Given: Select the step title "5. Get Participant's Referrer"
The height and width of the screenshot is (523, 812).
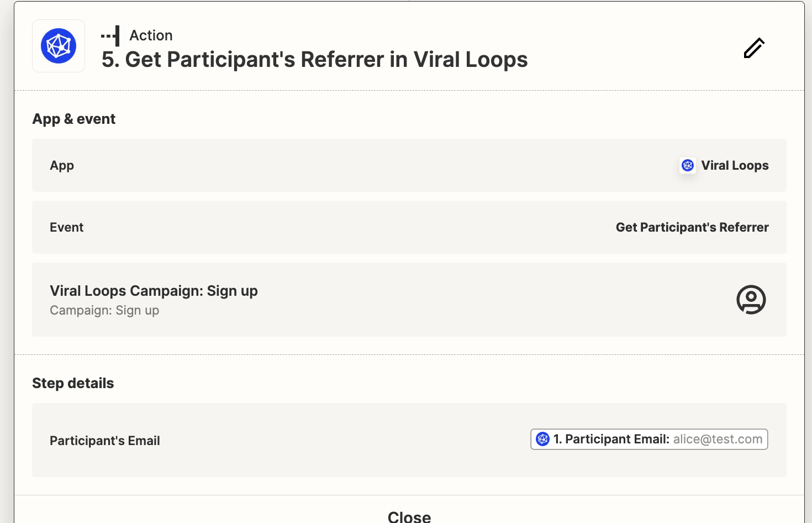Looking at the screenshot, I should (314, 60).
